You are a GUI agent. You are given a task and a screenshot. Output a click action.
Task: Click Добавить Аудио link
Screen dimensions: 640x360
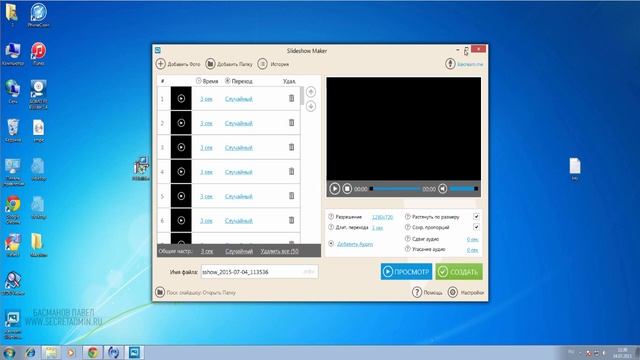click(x=355, y=244)
